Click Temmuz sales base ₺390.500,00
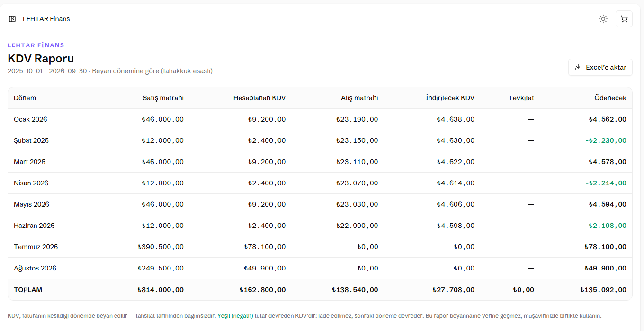Screen dimensions: 644x331 (161, 247)
